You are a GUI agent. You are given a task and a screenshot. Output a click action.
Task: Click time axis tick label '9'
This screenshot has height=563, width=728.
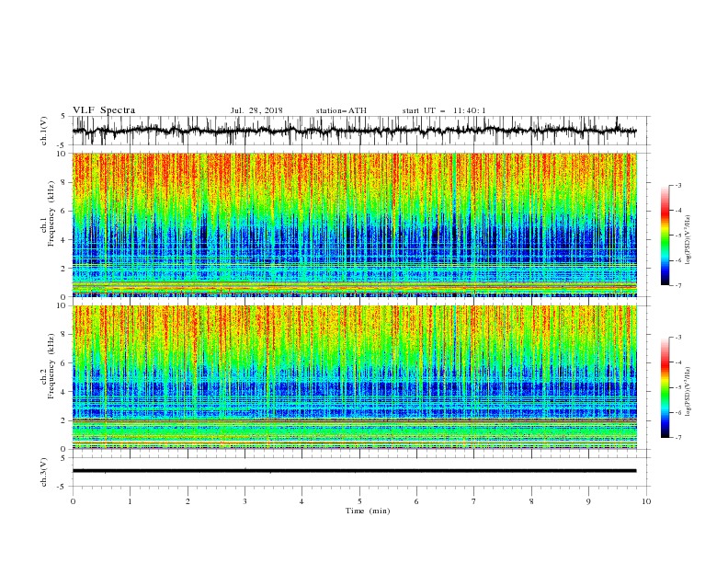[x=588, y=501]
